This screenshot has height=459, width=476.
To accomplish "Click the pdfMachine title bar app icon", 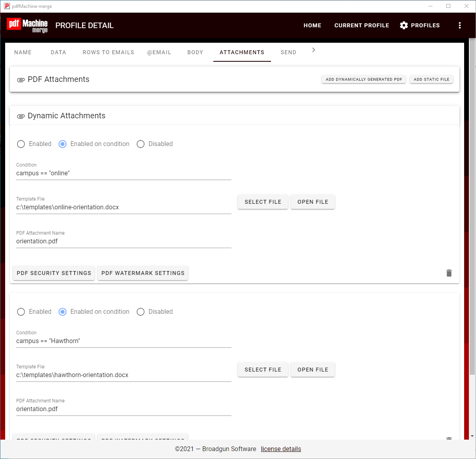I will point(7,6).
